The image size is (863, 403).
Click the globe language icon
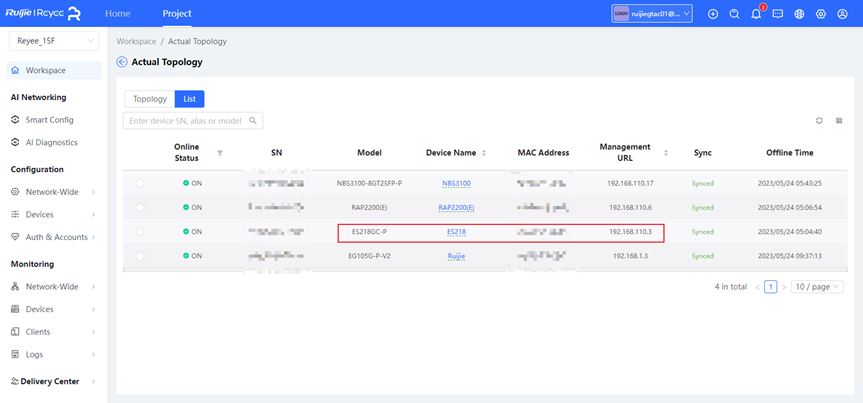coord(799,14)
